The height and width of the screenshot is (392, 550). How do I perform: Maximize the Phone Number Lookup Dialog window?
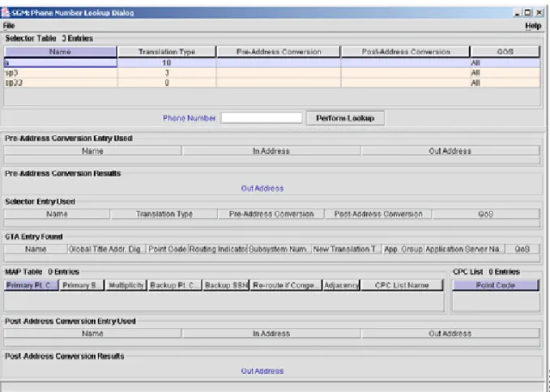[528, 13]
